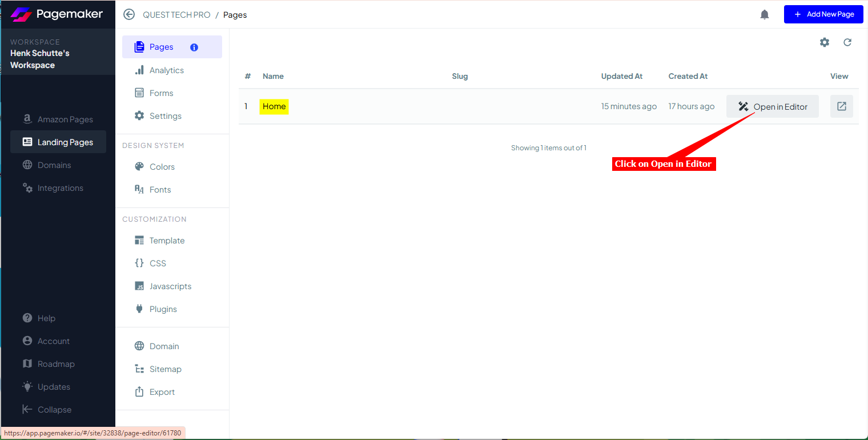Select Landing Pages in the dark sidebar

coord(58,142)
